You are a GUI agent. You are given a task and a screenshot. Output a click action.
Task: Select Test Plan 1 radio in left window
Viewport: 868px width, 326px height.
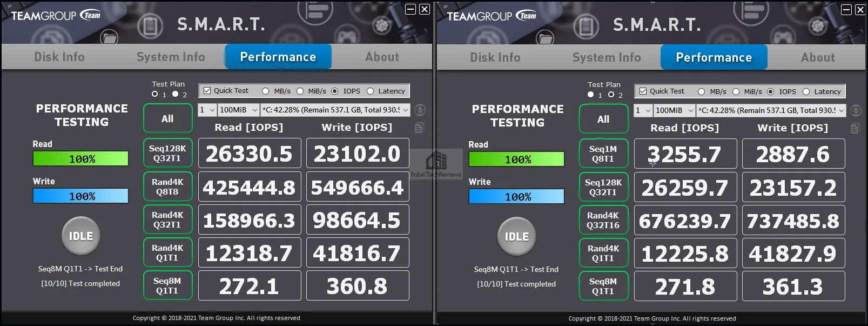click(155, 94)
